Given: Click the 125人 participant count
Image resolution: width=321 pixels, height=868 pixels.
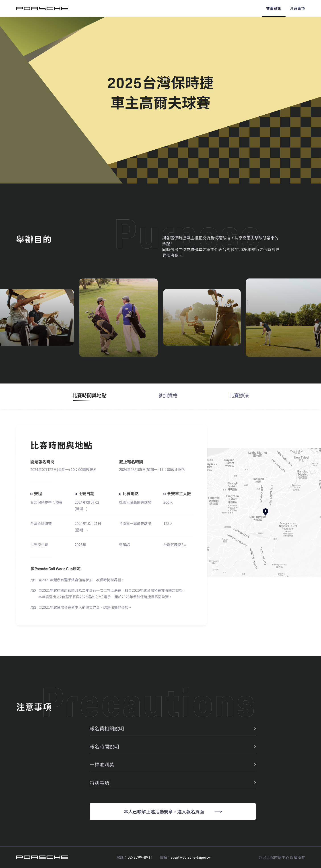Looking at the screenshot, I should (168, 524).
